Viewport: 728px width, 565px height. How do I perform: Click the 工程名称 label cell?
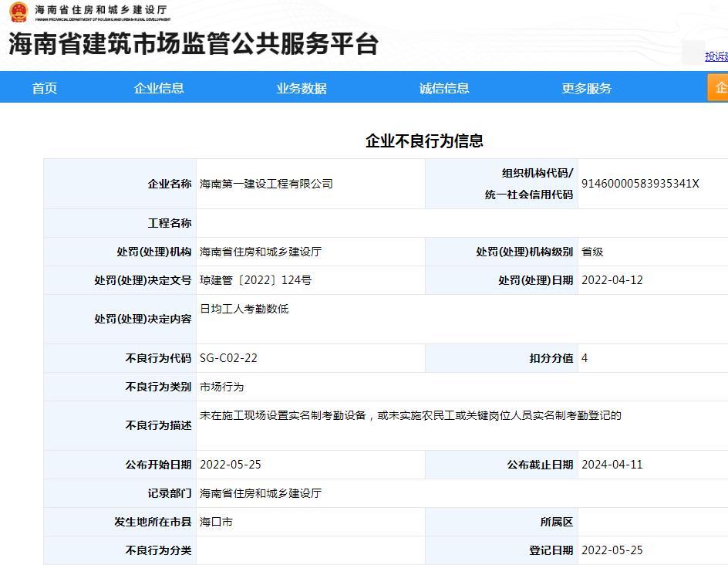pos(120,223)
